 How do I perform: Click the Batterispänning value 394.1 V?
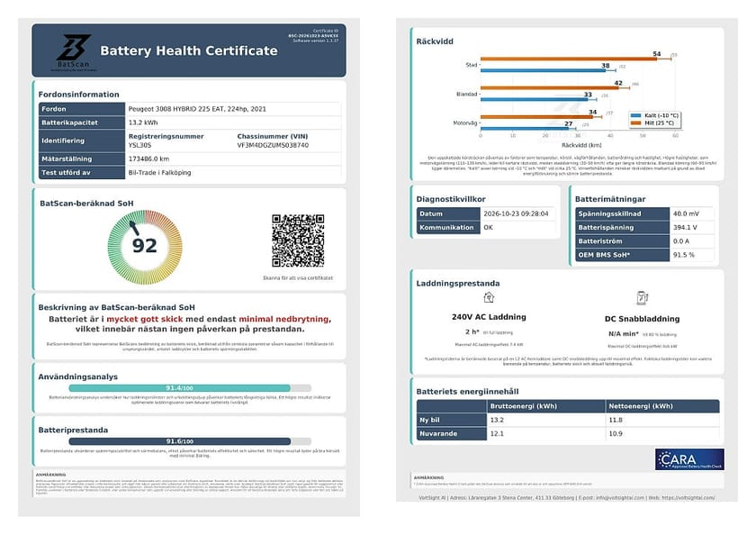(x=685, y=227)
